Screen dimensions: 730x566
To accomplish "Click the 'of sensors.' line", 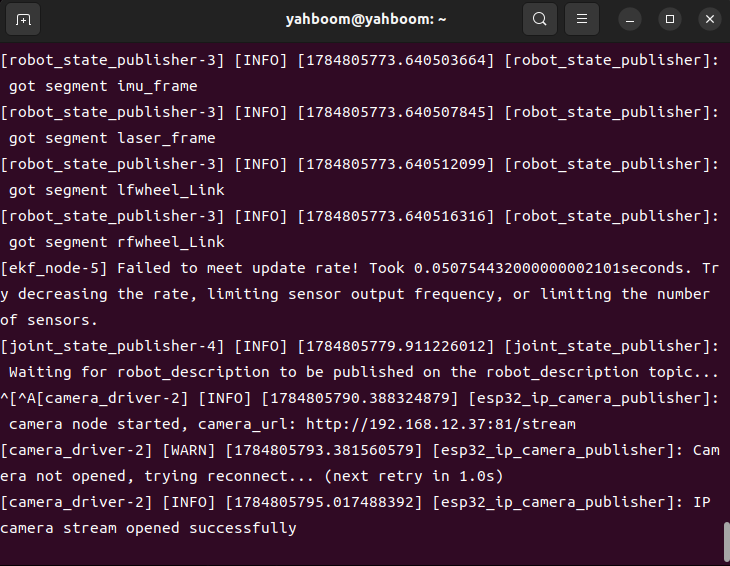I will tap(49, 320).
